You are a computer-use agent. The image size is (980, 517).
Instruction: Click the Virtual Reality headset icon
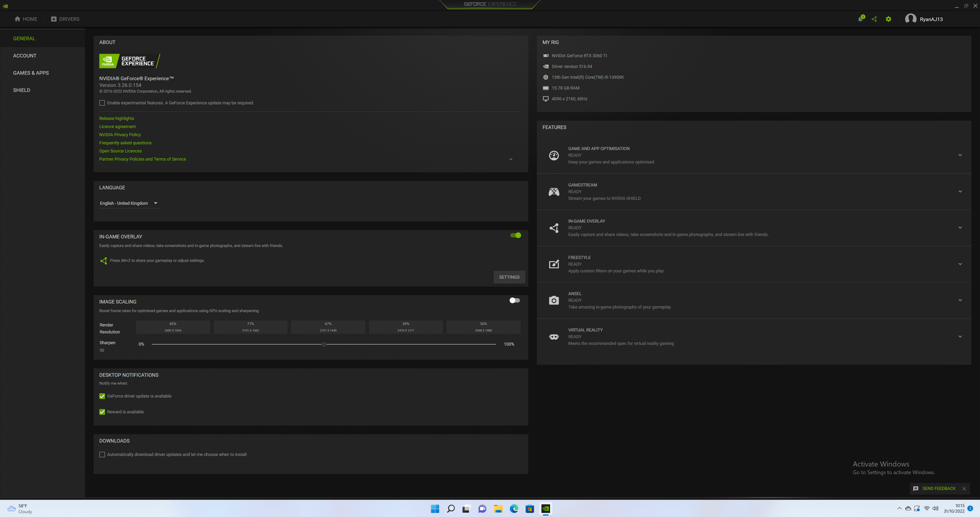pos(554,337)
